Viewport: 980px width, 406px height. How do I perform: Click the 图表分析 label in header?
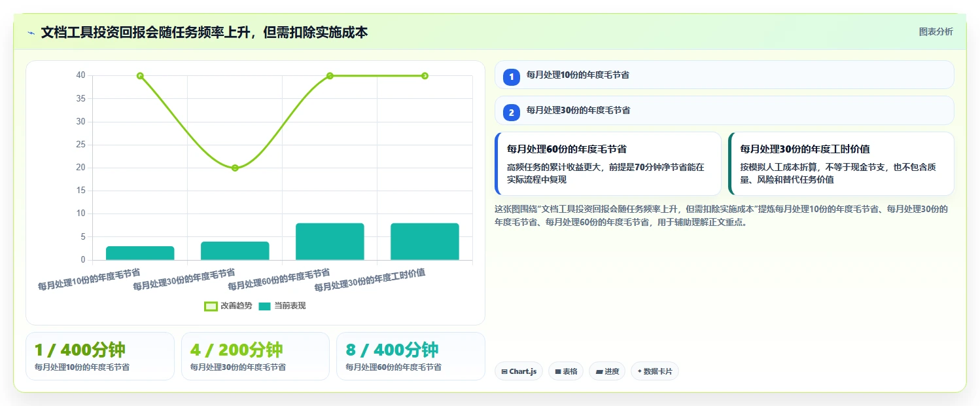[x=936, y=31]
